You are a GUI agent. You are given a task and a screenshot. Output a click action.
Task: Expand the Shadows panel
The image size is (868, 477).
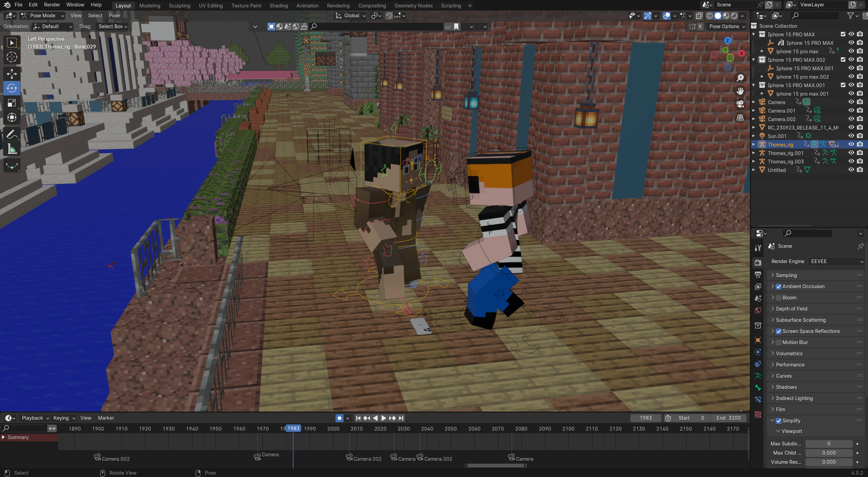click(816, 387)
